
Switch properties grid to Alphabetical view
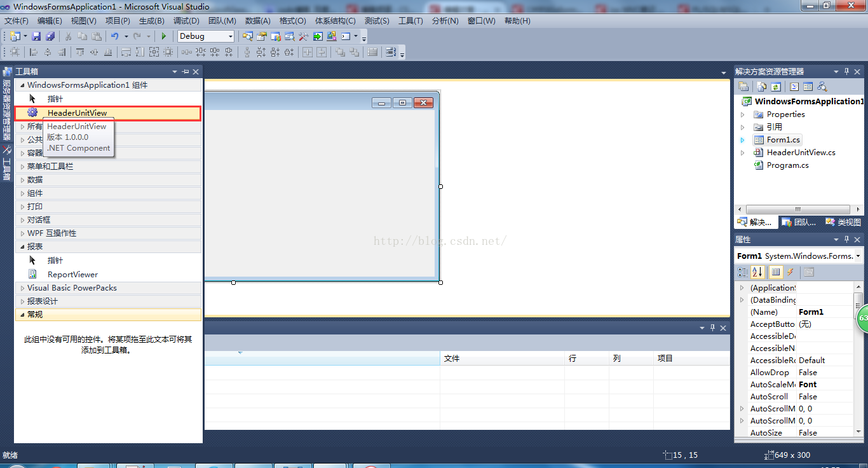(x=757, y=272)
